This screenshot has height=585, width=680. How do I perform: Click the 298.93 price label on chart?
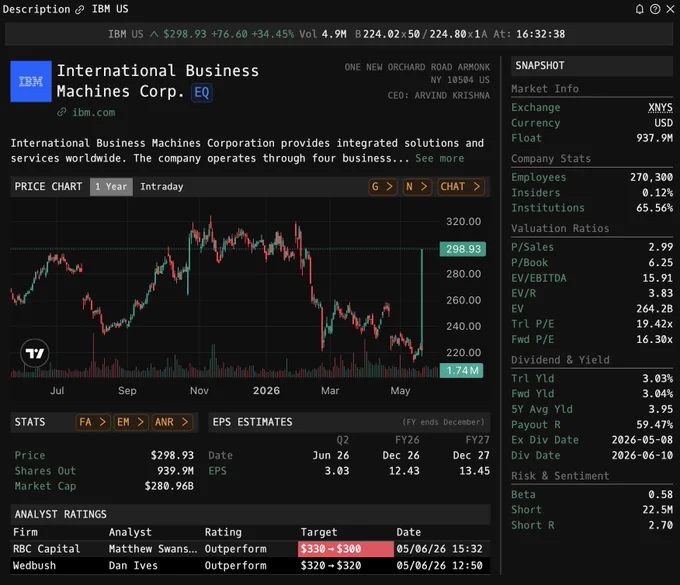[463, 249]
